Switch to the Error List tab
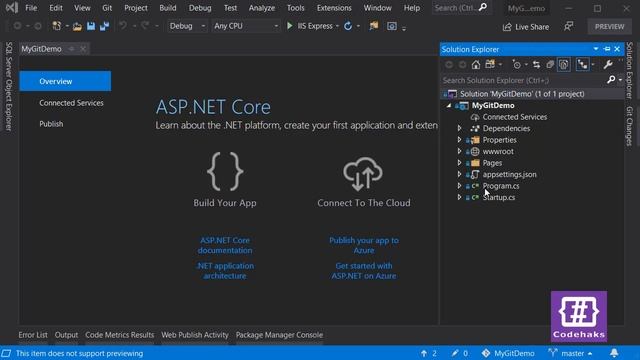The image size is (640, 360). pos(33,335)
